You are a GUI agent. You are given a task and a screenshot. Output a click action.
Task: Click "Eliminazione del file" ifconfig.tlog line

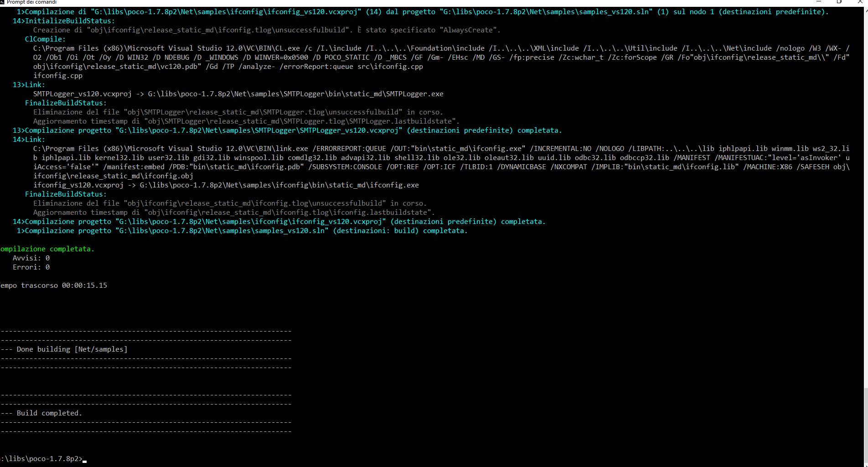point(230,203)
